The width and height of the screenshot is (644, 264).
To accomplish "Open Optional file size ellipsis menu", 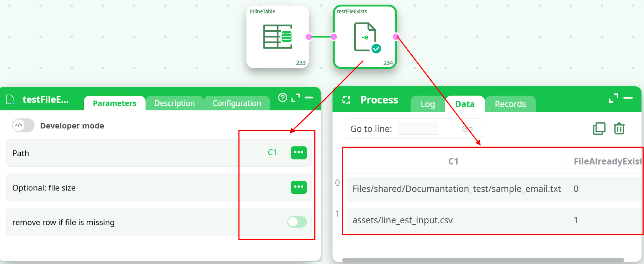I will point(299,187).
